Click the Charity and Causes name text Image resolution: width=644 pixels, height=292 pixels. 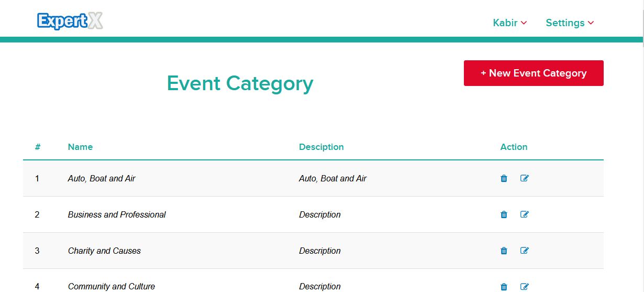pyautogui.click(x=104, y=251)
